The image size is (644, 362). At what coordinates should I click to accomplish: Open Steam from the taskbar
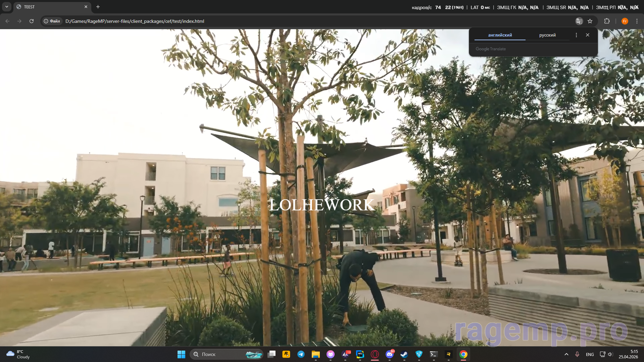404,354
